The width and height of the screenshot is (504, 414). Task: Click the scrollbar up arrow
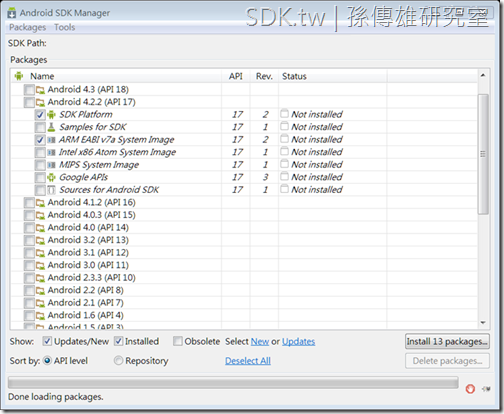point(483,76)
